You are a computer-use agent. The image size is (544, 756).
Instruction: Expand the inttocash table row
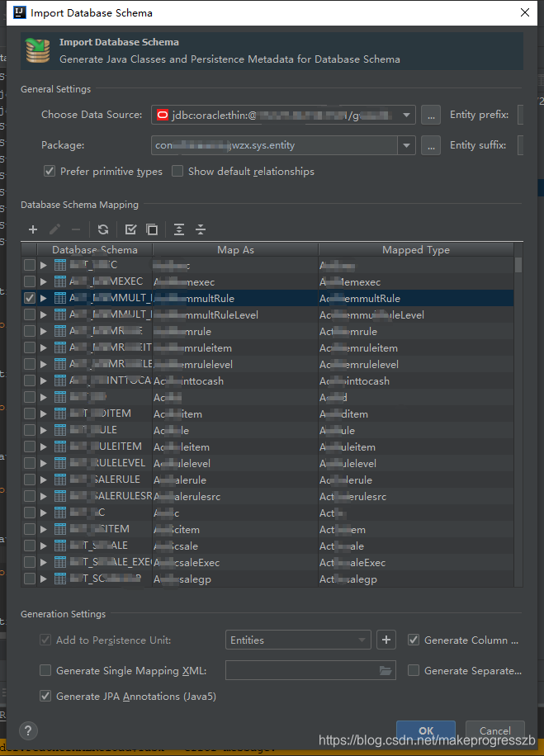tap(44, 380)
